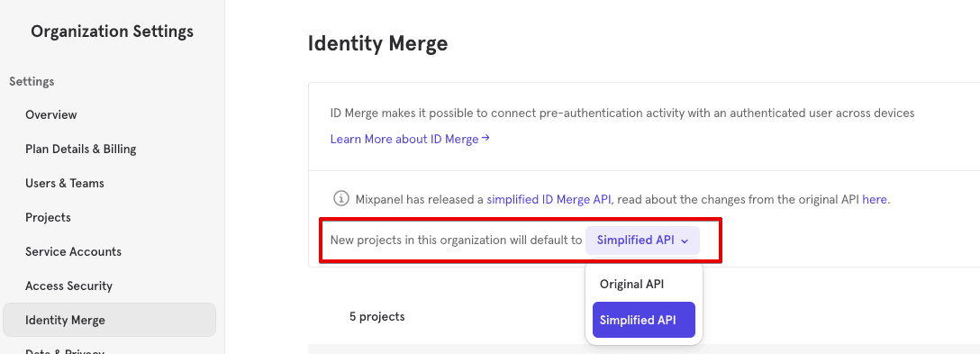The image size is (980, 354).
Task: Click the Identity Merge page heading
Action: tap(377, 43)
